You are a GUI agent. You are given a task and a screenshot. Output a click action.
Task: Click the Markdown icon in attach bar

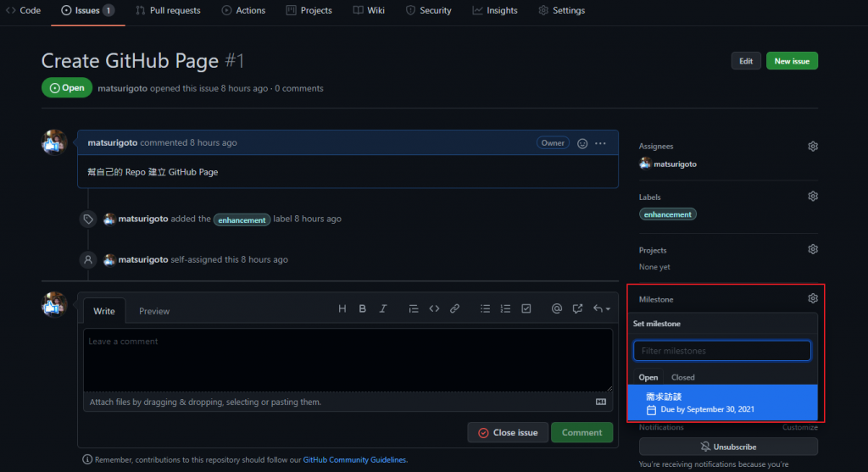point(601,402)
